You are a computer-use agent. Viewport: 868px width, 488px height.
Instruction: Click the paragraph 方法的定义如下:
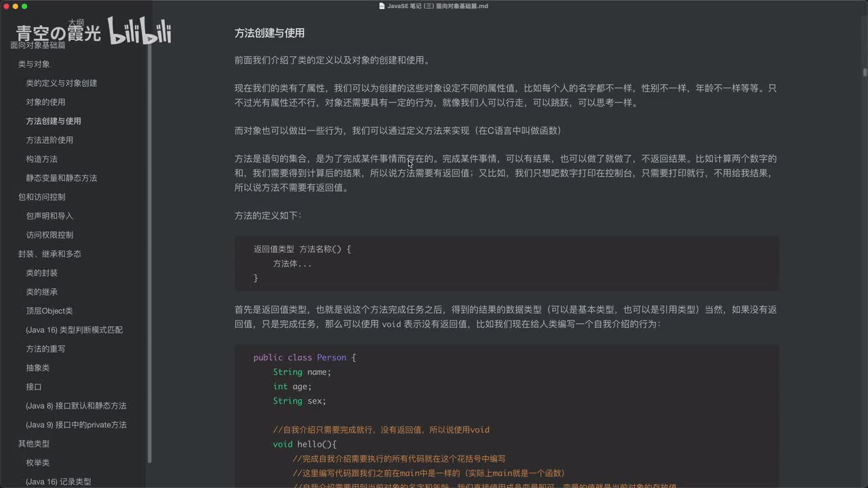(x=269, y=215)
